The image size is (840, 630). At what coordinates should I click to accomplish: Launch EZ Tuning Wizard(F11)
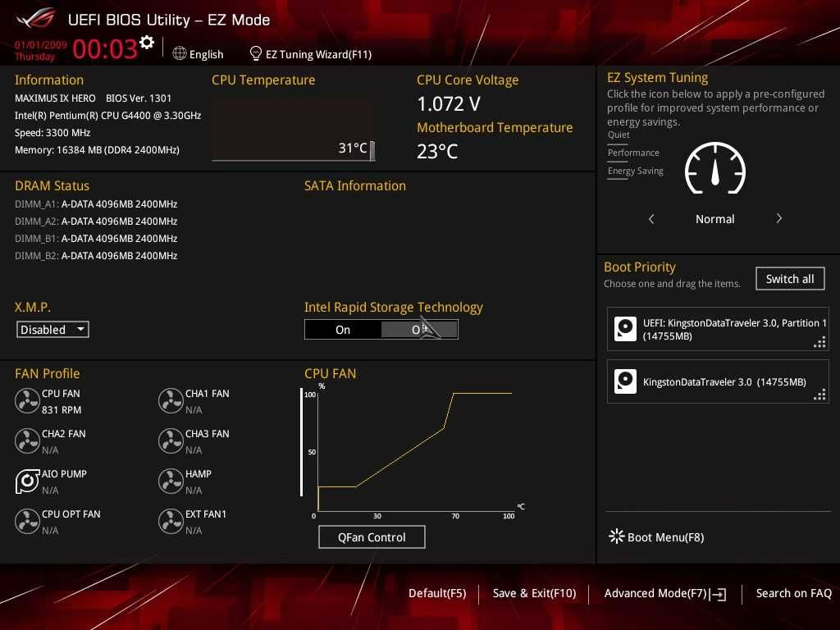(319, 54)
